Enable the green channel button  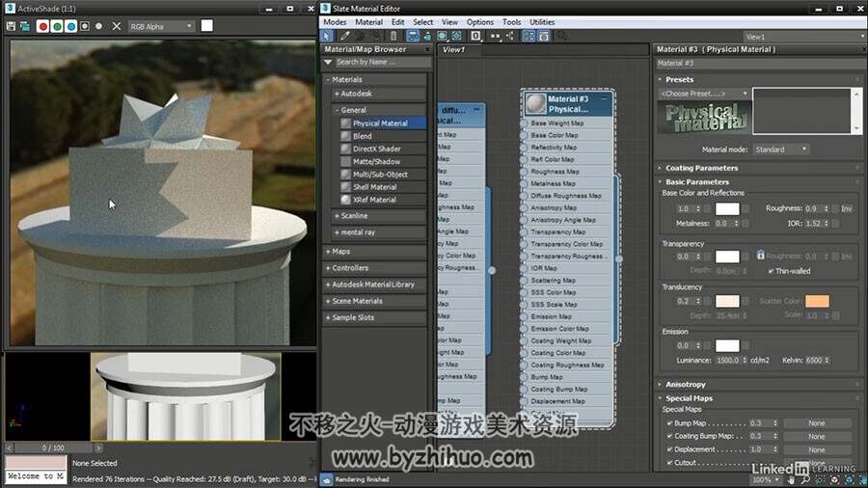click(57, 26)
